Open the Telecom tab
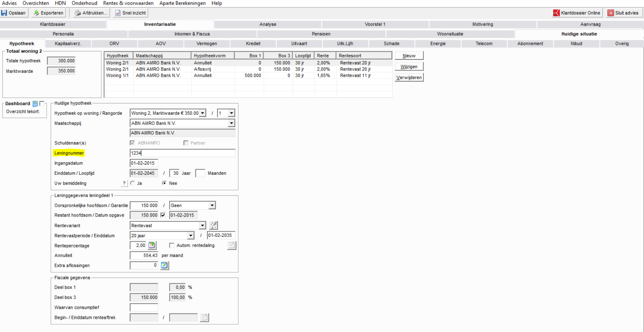 click(484, 44)
